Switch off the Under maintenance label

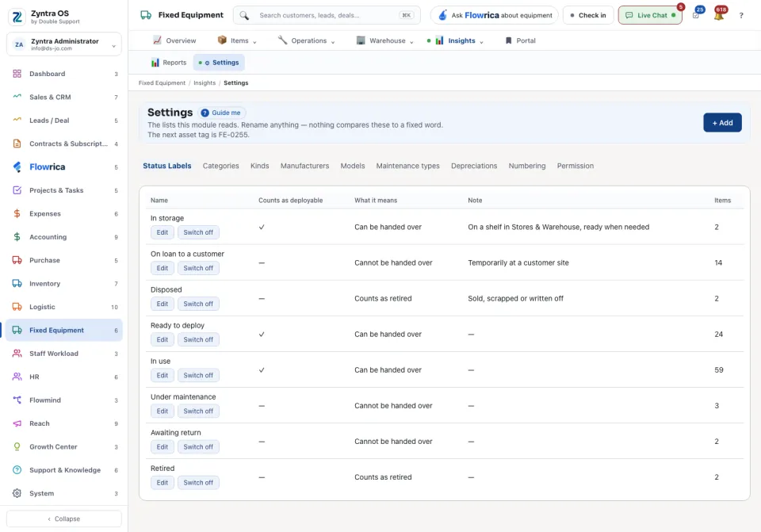tap(198, 411)
